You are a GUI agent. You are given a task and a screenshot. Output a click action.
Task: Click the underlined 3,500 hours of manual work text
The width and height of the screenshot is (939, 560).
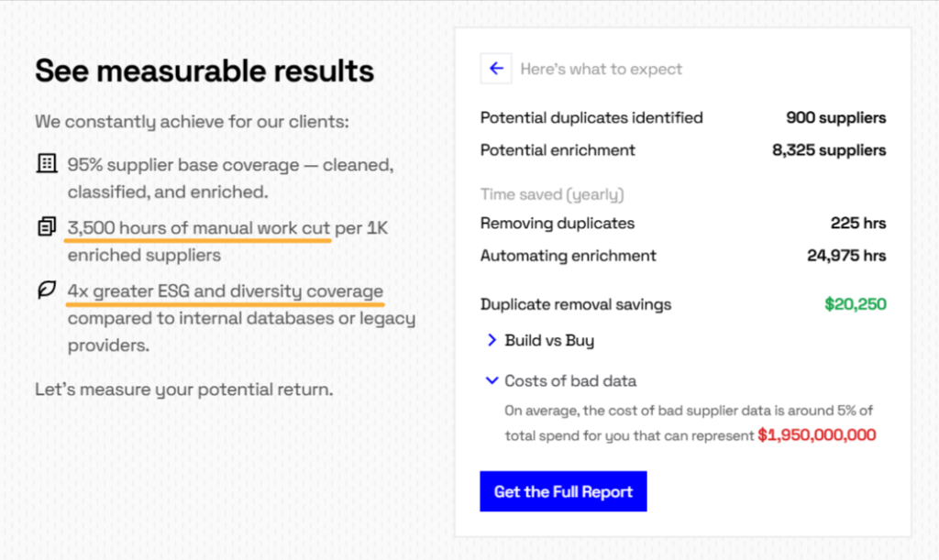(x=198, y=228)
